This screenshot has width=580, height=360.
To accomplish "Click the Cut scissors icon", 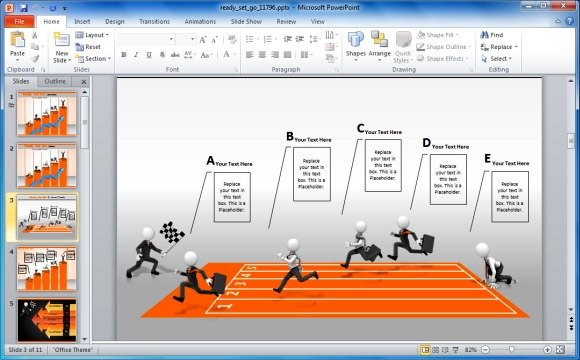I will click(x=34, y=35).
